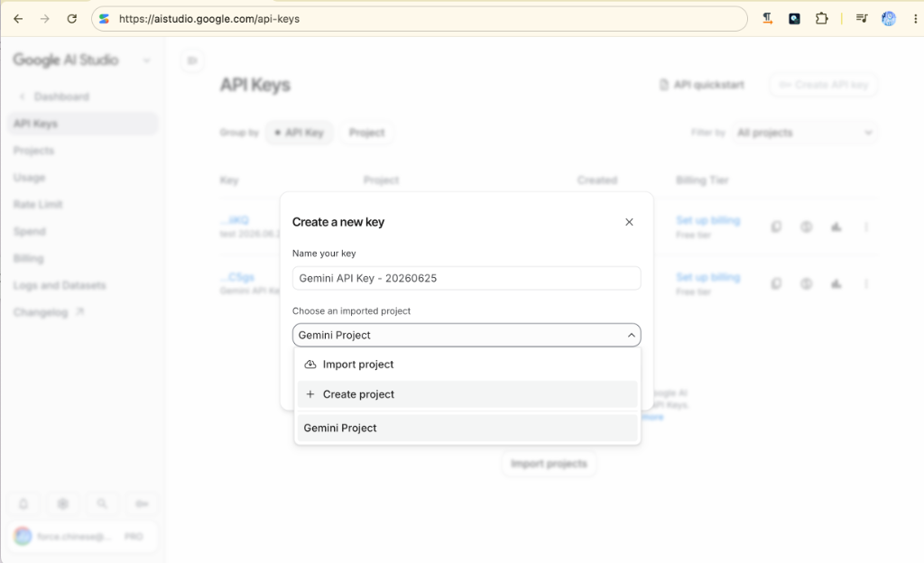This screenshot has height=563, width=924.
Task: Click the first API key link ending IXQ
Action: coord(235,220)
